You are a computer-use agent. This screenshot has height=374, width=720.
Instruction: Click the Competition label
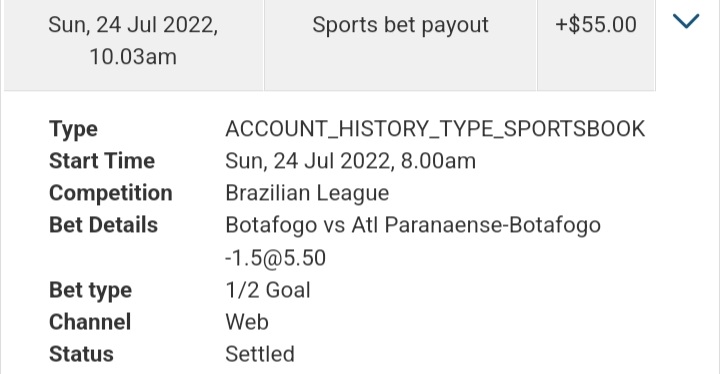pyautogui.click(x=111, y=193)
